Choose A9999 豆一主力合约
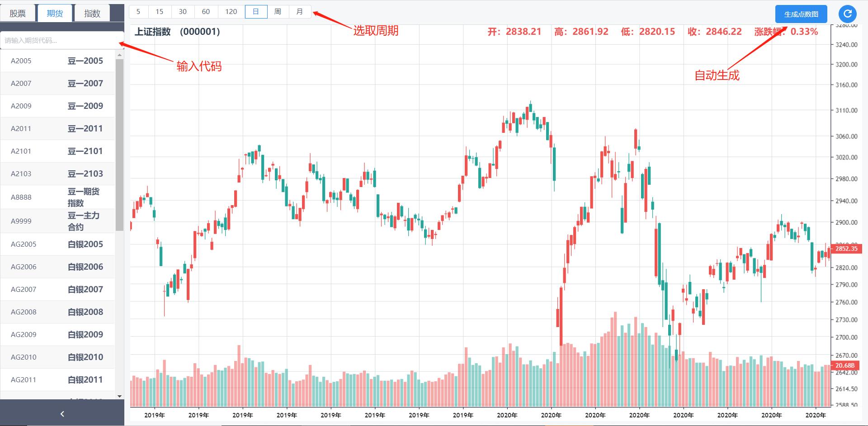This screenshot has width=868, height=426. tap(57, 221)
